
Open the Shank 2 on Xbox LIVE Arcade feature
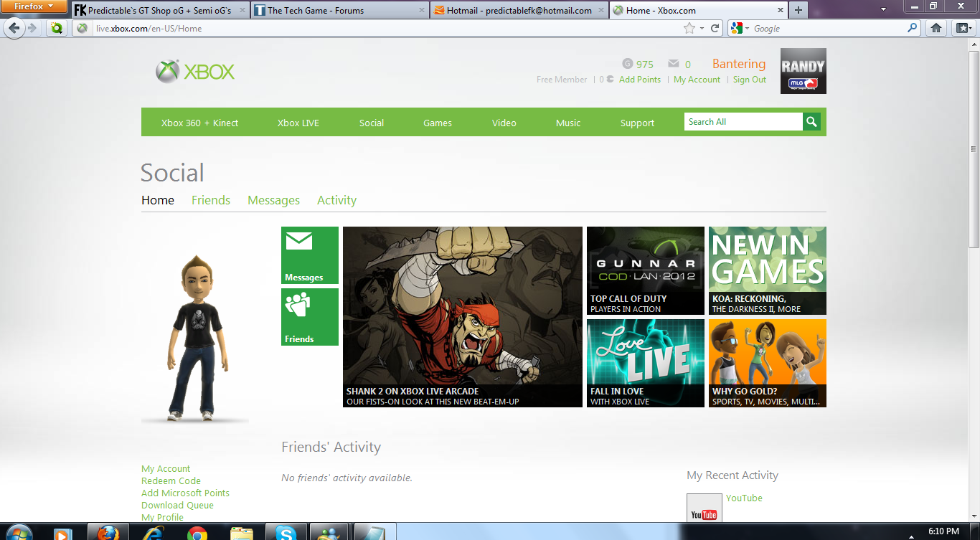coord(463,317)
